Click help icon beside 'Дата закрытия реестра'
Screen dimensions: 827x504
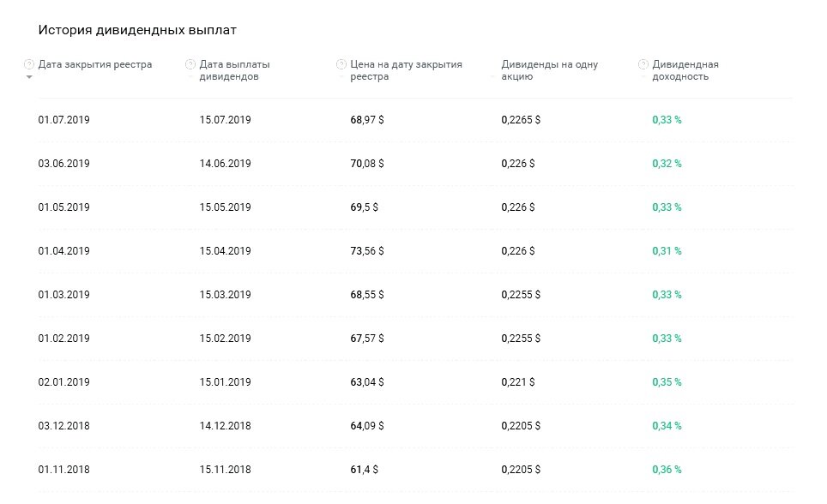[x=30, y=64]
